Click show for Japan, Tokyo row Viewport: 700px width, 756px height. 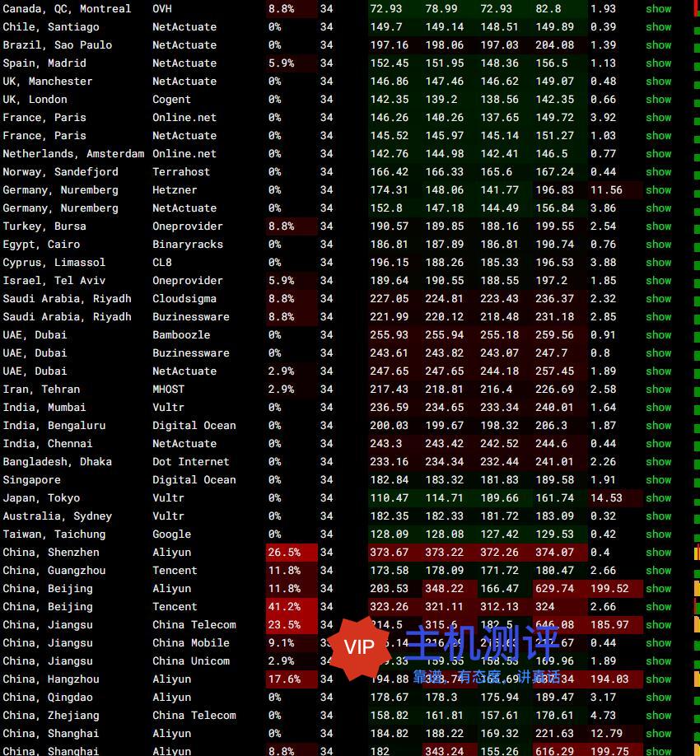(659, 498)
